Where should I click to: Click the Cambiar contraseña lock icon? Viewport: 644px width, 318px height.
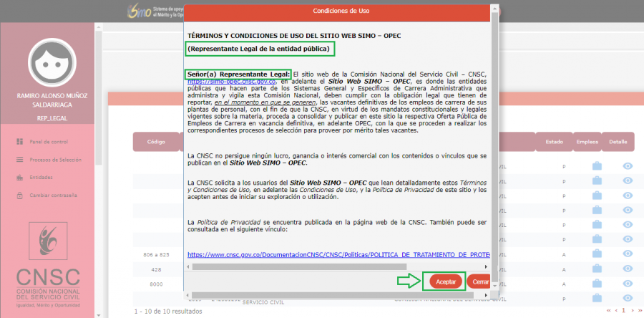point(19,196)
